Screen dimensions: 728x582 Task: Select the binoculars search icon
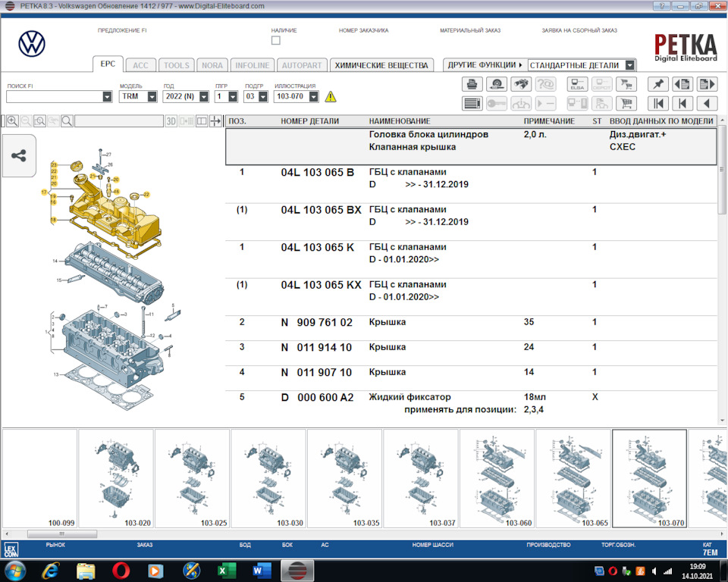click(520, 83)
